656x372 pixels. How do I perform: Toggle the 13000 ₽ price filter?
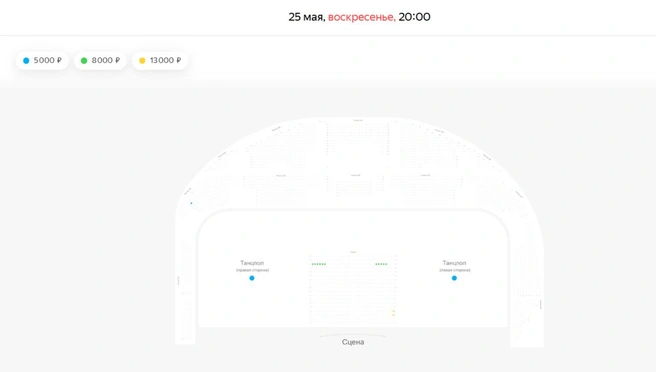coord(160,60)
